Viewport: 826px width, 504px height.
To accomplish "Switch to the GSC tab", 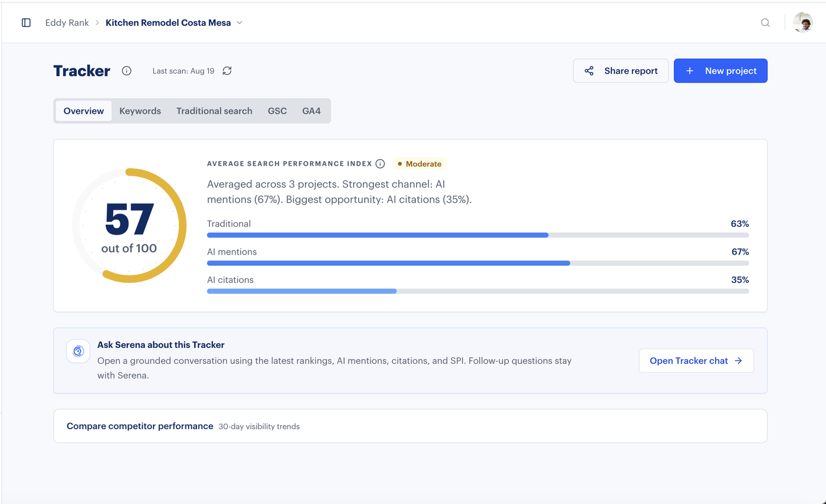I will [277, 111].
